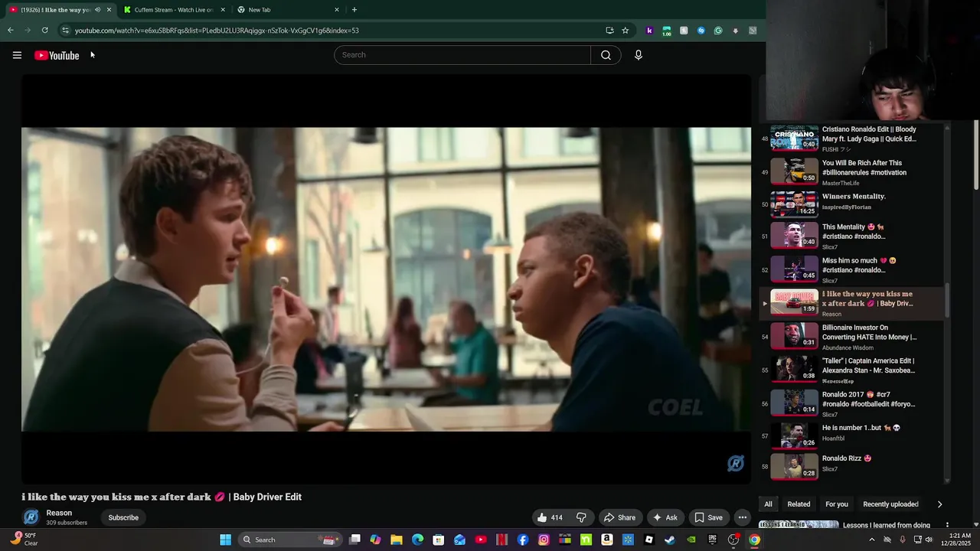The image size is (980, 551).
Task: Open the Windows Start menu
Action: (x=225, y=540)
